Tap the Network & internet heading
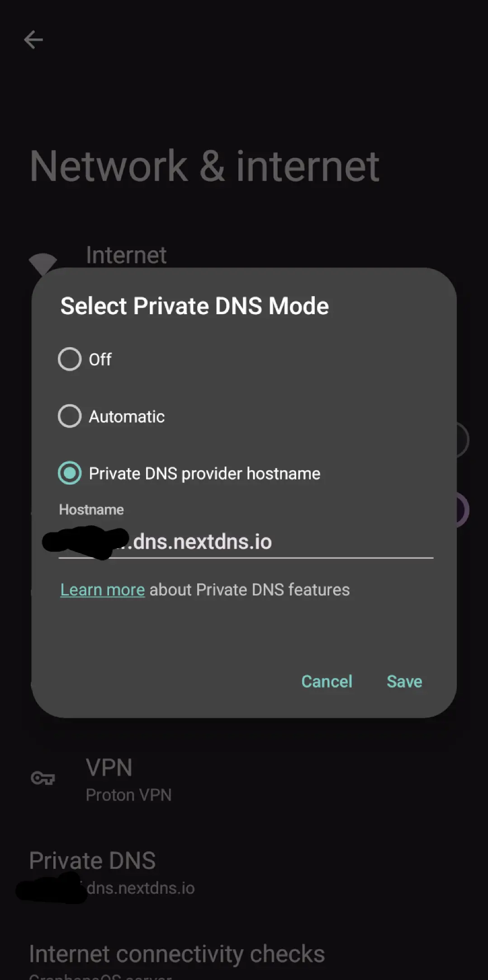488x980 pixels. click(204, 167)
